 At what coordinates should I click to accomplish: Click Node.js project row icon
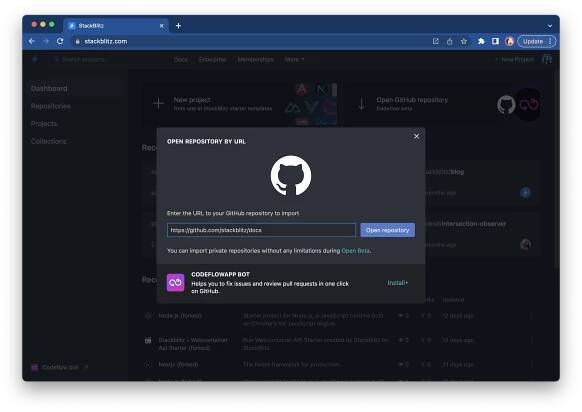point(148,316)
